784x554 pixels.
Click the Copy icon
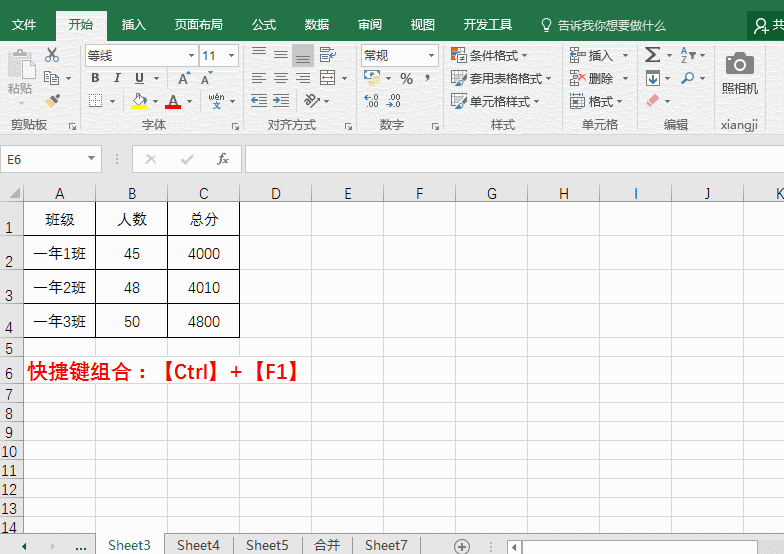52,78
